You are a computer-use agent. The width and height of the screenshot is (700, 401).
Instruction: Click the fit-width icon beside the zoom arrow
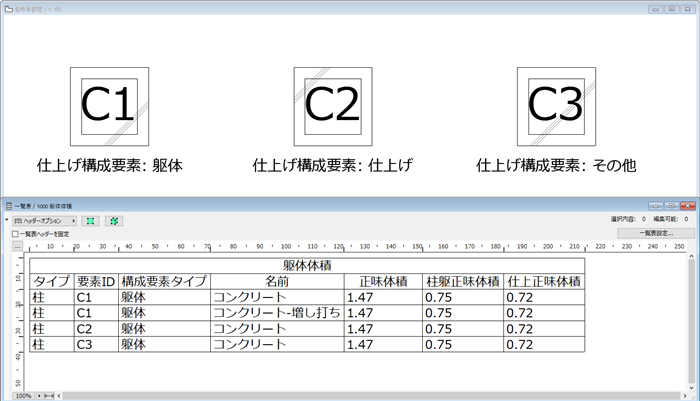49,396
